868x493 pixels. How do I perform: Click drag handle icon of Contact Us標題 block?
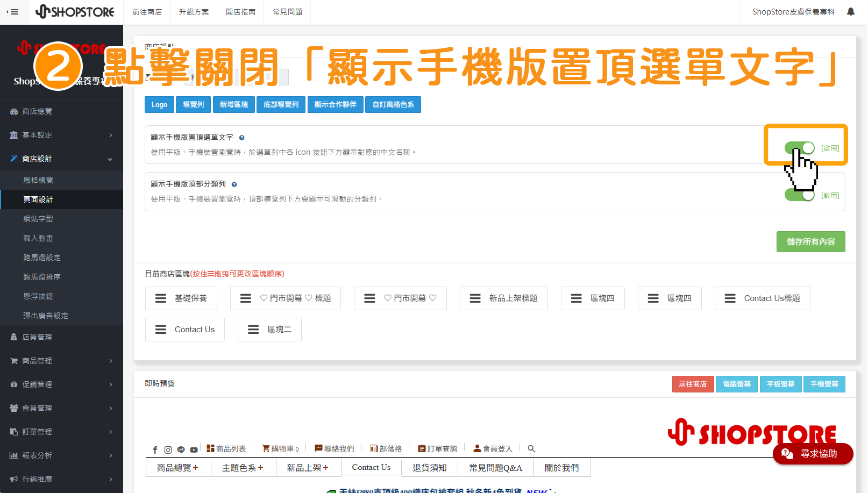[x=730, y=298]
